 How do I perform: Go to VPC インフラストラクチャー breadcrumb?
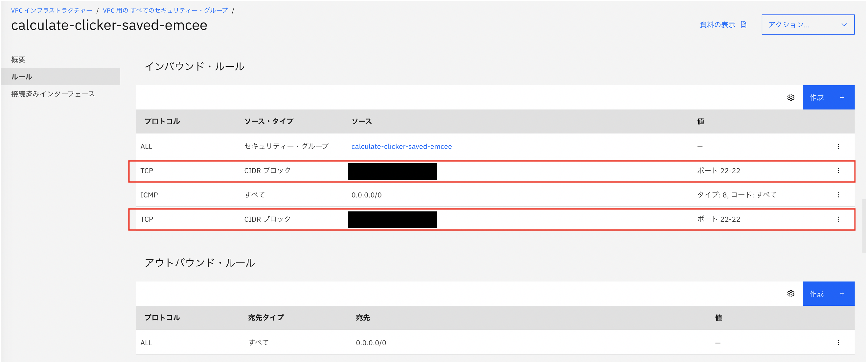coord(52,11)
